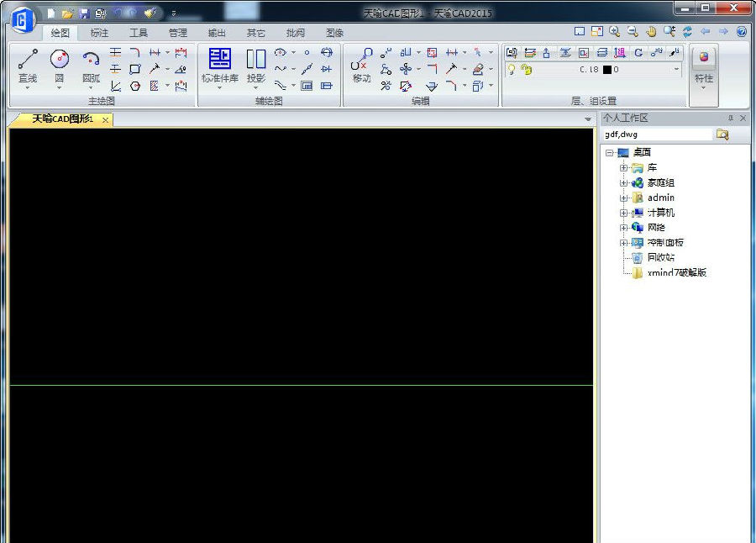Screen dimensions: 756x543
Task: Click the new blank document icon
Action: (51, 13)
